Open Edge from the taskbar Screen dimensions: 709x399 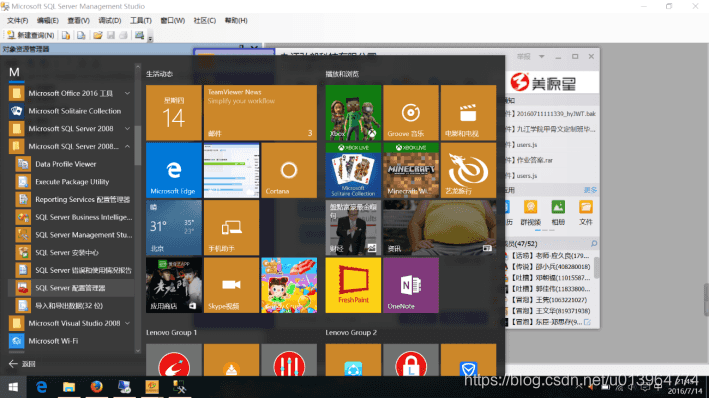[x=42, y=387]
